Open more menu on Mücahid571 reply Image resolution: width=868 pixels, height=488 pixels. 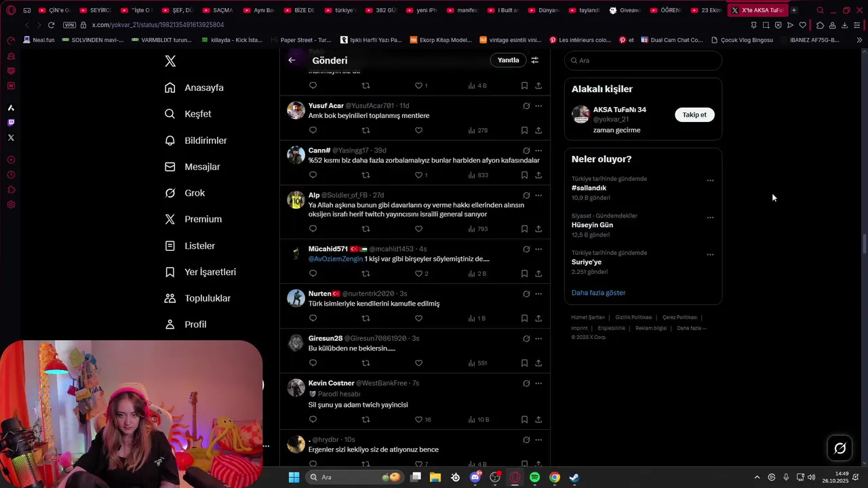pos(538,249)
